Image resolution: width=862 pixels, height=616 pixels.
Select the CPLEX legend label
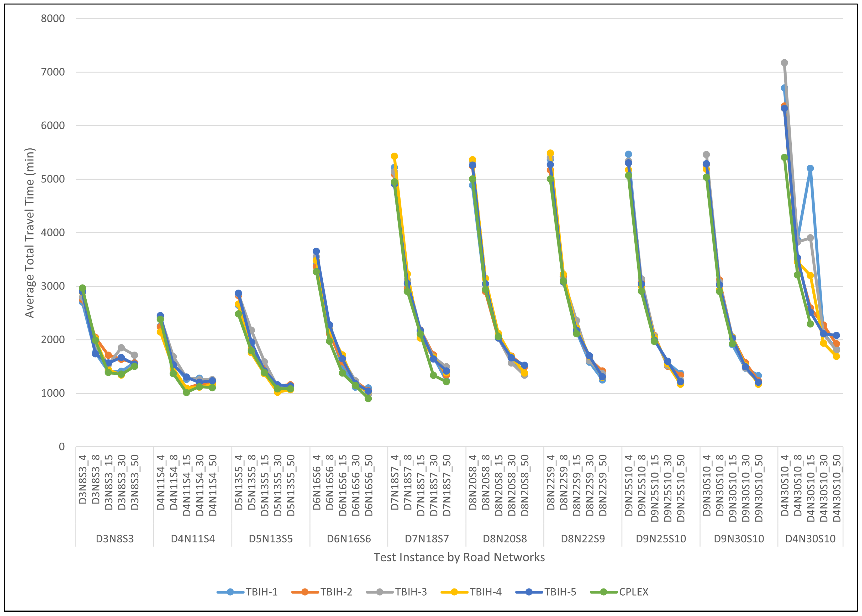pos(633,592)
